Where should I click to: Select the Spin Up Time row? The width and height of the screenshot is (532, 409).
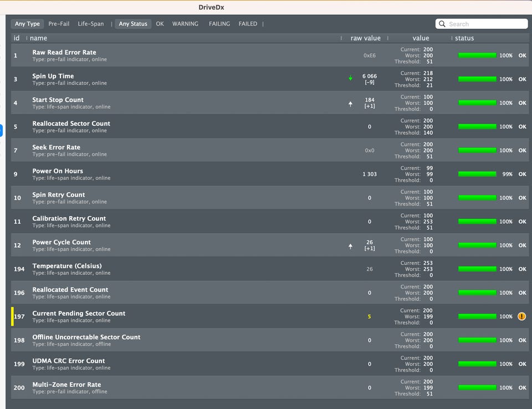tap(270, 79)
